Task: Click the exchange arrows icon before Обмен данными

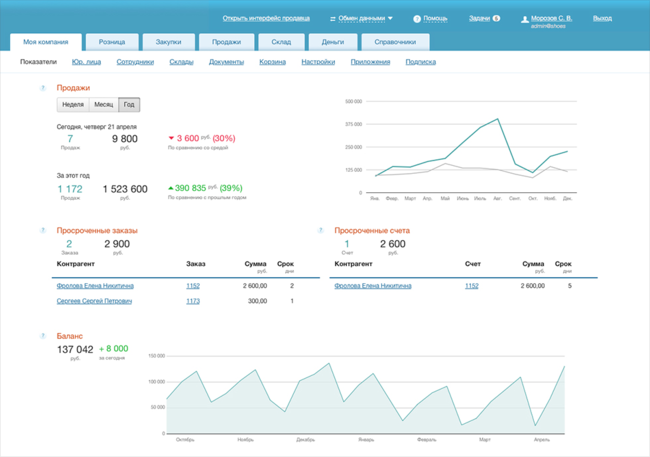Action: pos(332,18)
